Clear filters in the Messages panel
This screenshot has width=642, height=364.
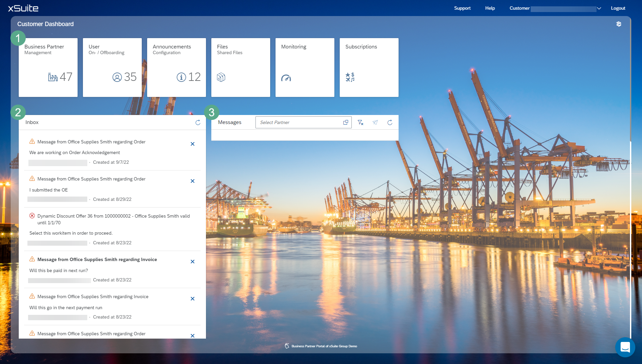tap(360, 122)
